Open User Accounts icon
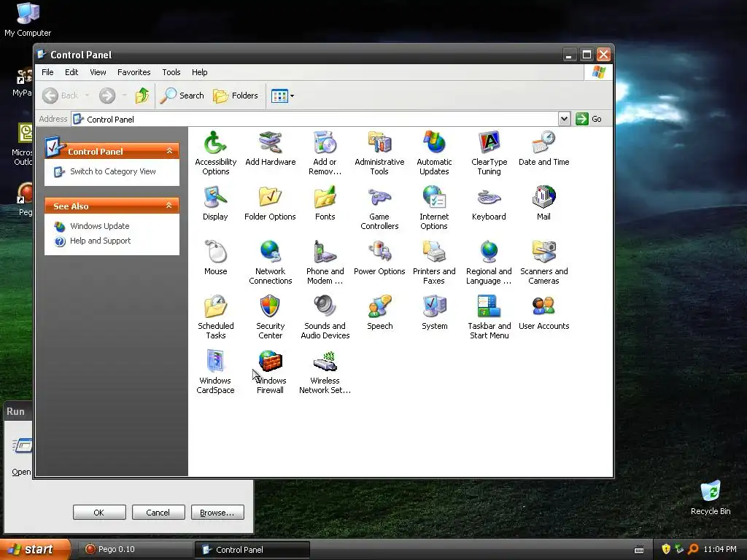Image resolution: width=747 pixels, height=560 pixels. tap(543, 307)
